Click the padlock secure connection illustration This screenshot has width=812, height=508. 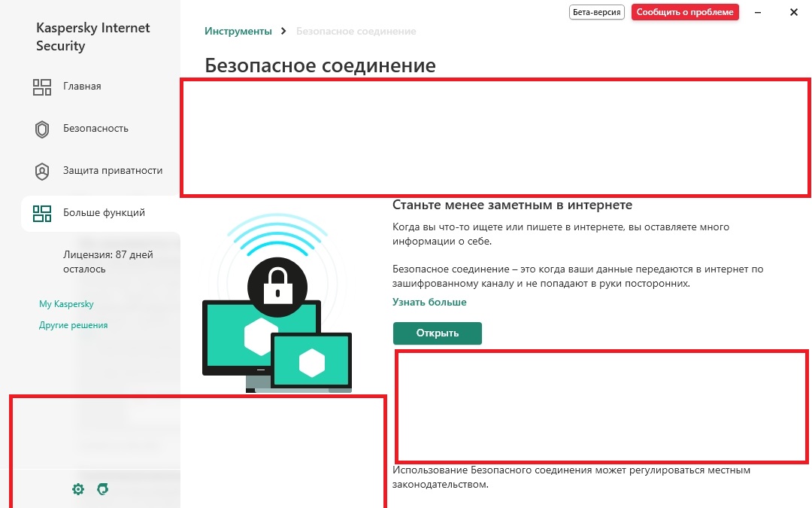277,303
